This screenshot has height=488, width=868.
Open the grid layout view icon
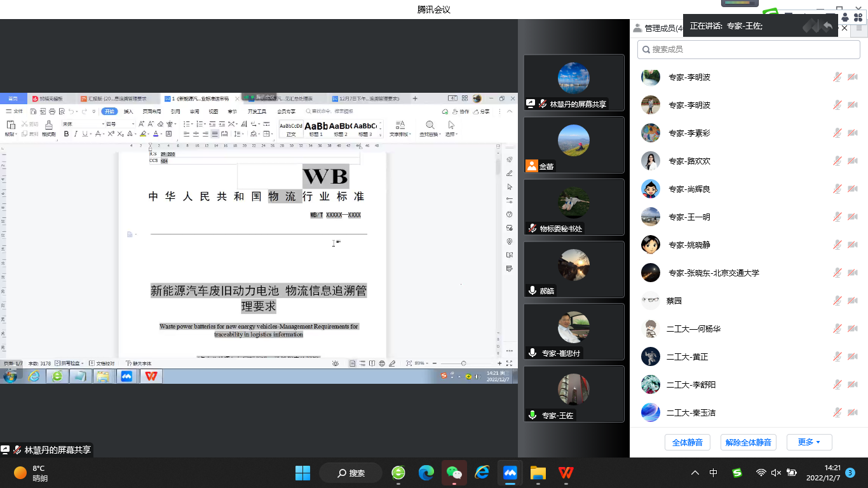(858, 17)
